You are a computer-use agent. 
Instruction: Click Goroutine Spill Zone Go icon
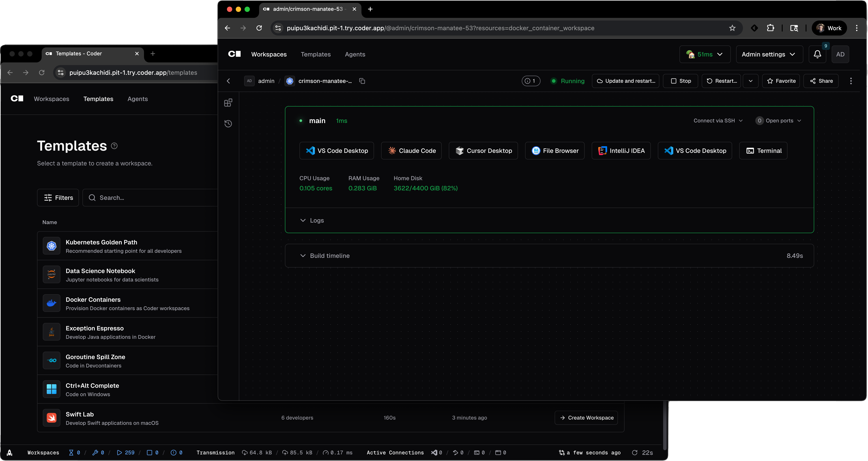coord(51,361)
